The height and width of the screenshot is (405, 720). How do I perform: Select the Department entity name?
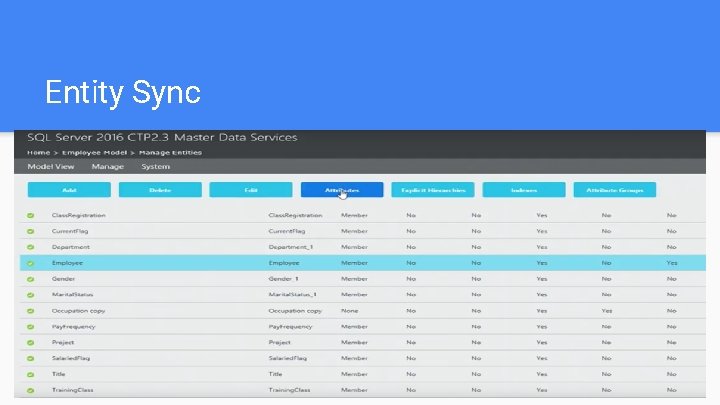71,247
